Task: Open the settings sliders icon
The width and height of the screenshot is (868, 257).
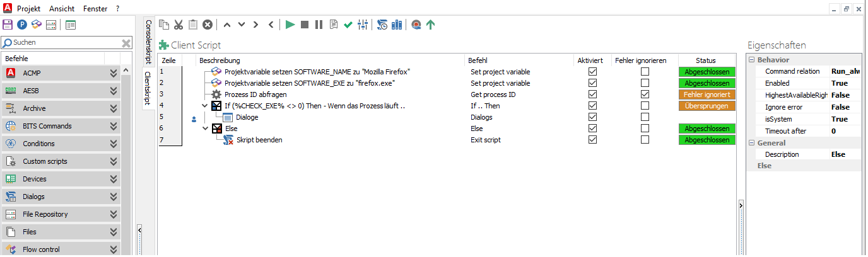Action: tap(363, 25)
